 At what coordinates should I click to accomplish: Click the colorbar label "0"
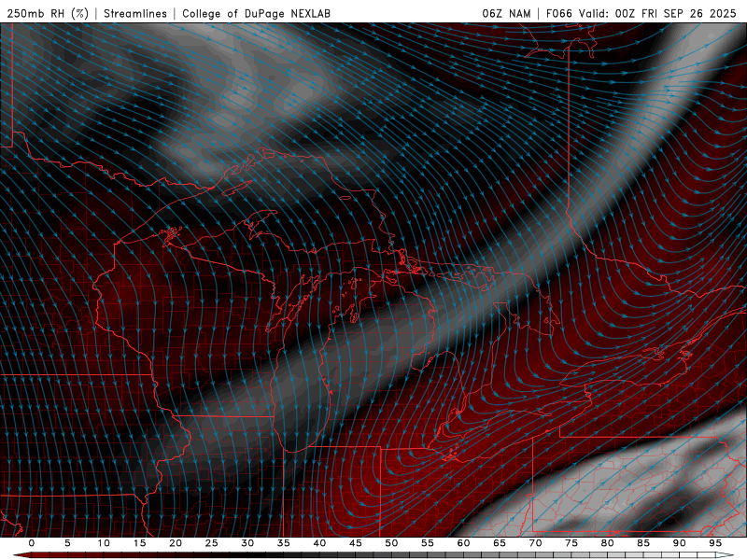(x=32, y=543)
